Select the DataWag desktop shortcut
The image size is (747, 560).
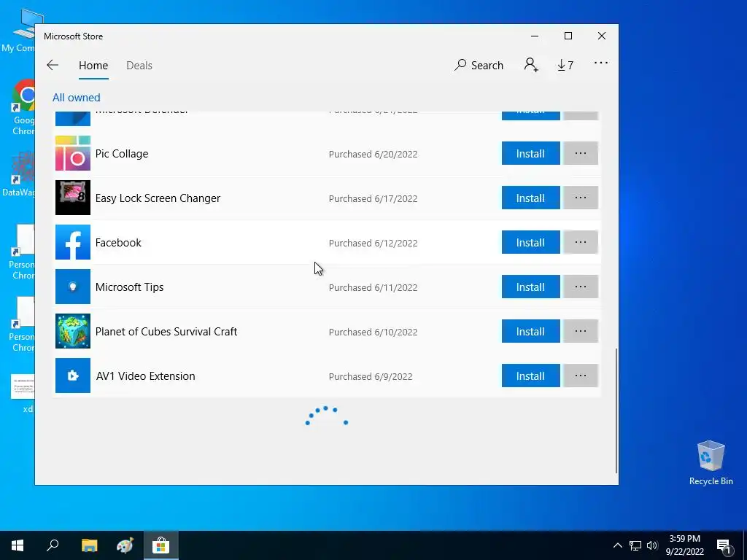coord(19,174)
